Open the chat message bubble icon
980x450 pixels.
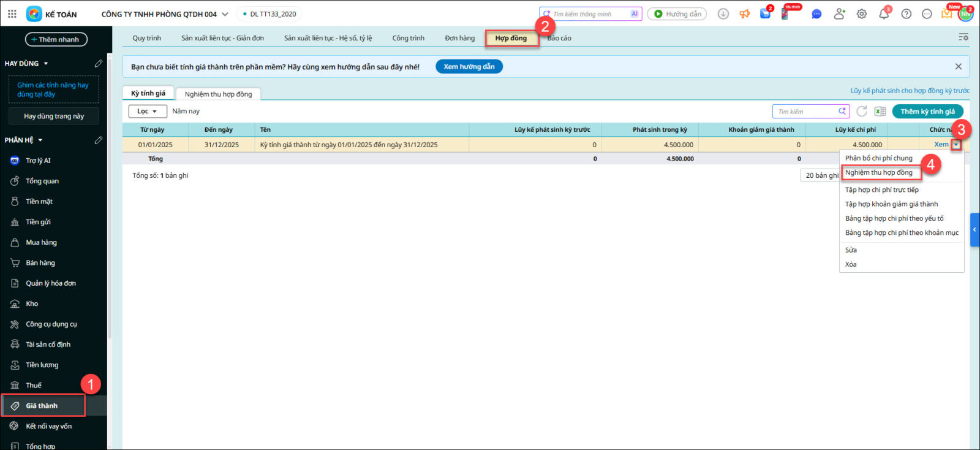click(x=816, y=14)
